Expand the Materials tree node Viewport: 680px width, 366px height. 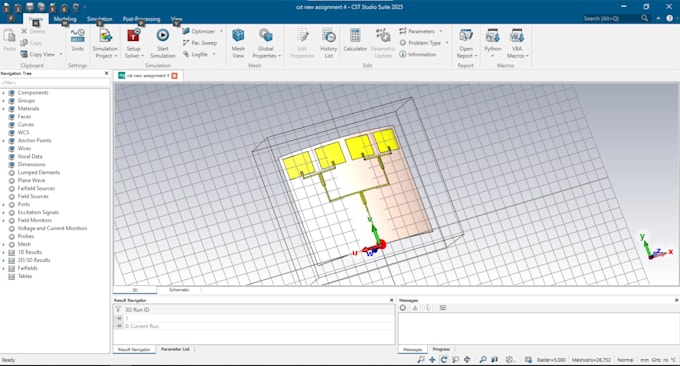(3, 109)
